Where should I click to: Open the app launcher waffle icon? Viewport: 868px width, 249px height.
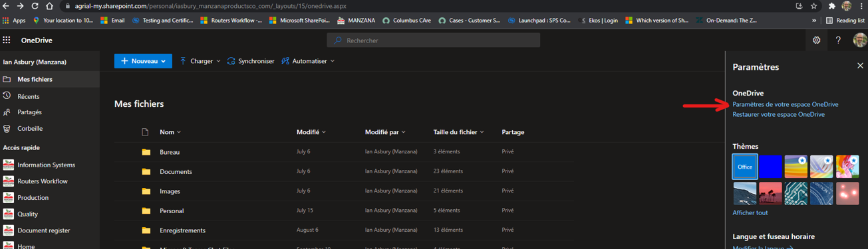click(7, 40)
